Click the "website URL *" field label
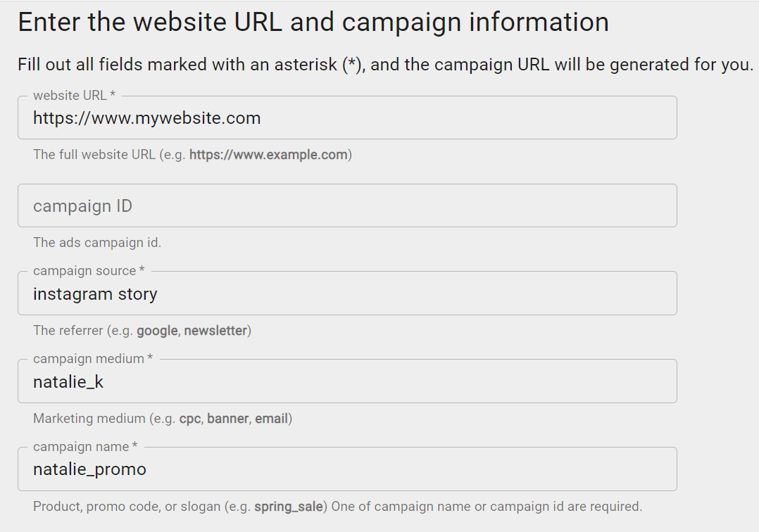 point(74,96)
